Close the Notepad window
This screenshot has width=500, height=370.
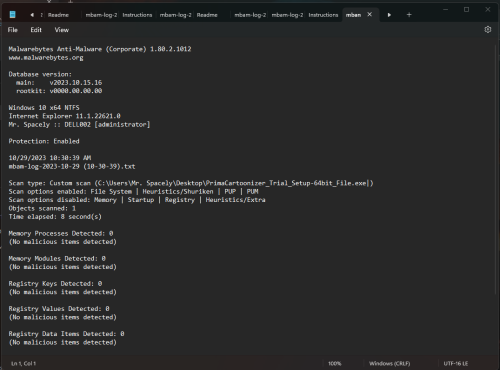pyautogui.click(x=488, y=10)
